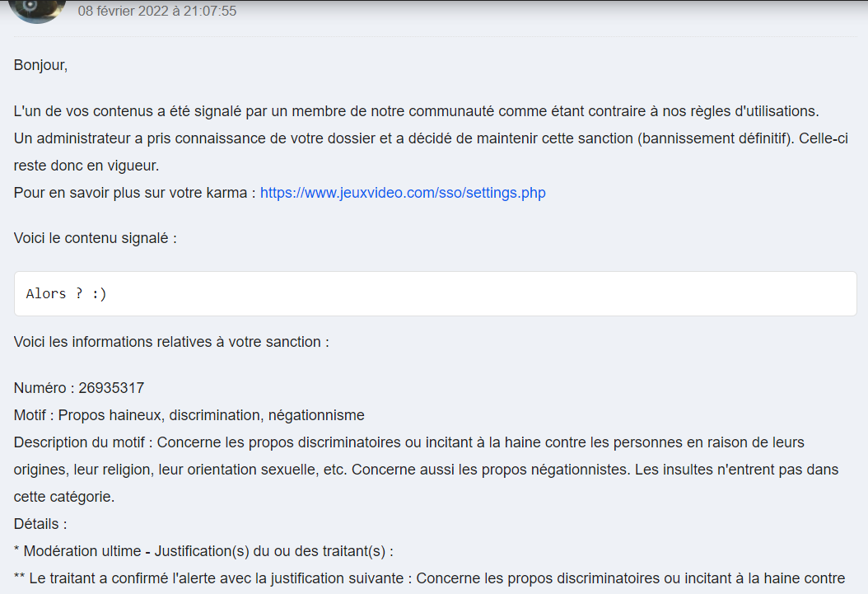Click the 'origines, leur religion, leur orientation sexuelle' line
The image size is (868, 594).
(x=427, y=470)
